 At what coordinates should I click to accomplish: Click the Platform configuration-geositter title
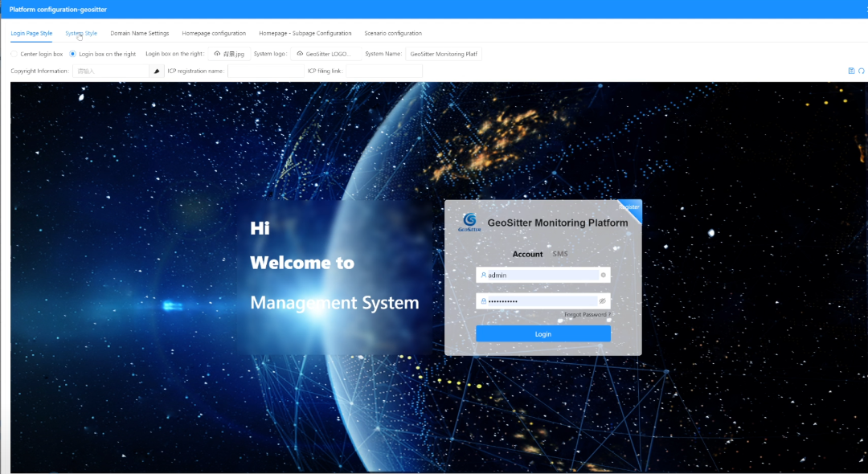pyautogui.click(x=58, y=10)
